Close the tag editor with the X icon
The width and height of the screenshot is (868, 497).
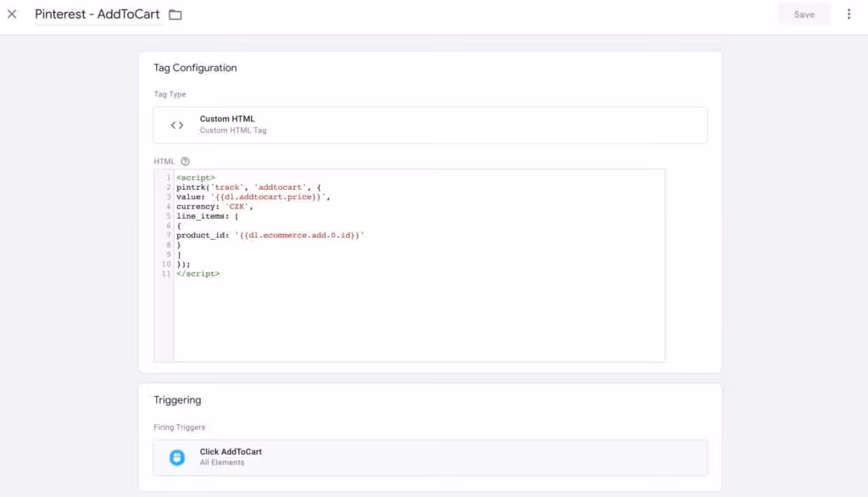tap(12, 14)
